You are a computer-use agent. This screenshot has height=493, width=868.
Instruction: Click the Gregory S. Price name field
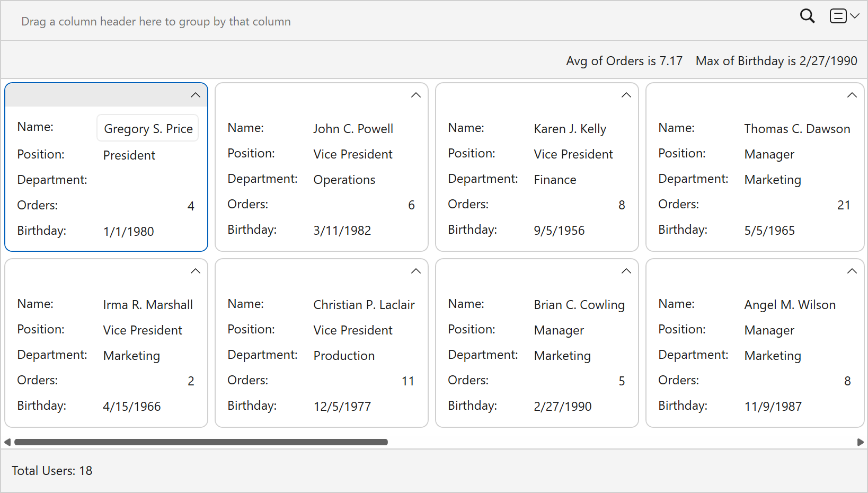point(148,129)
